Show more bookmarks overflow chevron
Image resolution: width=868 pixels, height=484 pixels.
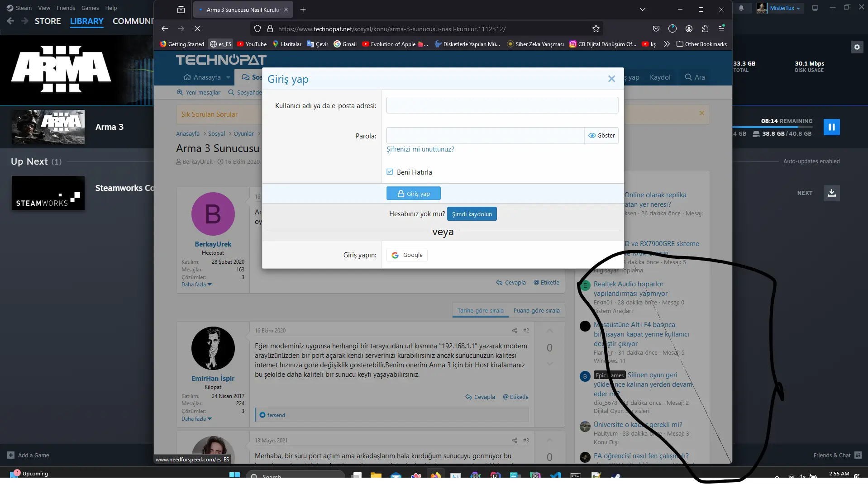coord(667,44)
